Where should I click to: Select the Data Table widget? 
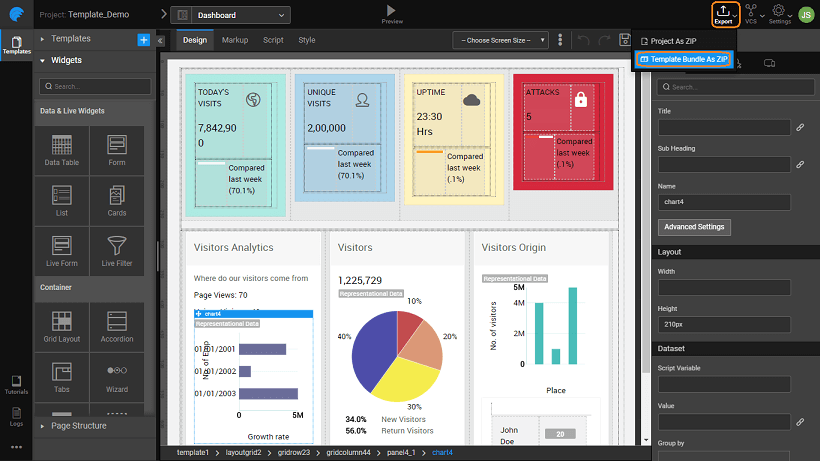click(61, 150)
